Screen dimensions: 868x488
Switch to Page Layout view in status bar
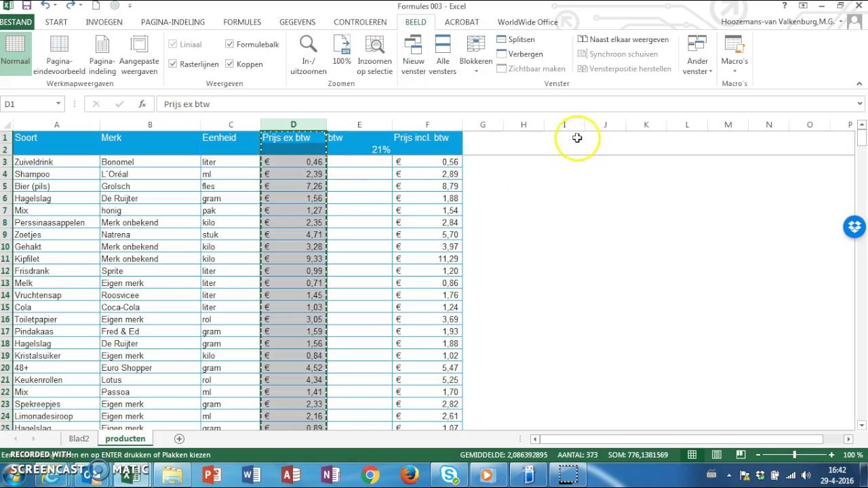(x=716, y=455)
